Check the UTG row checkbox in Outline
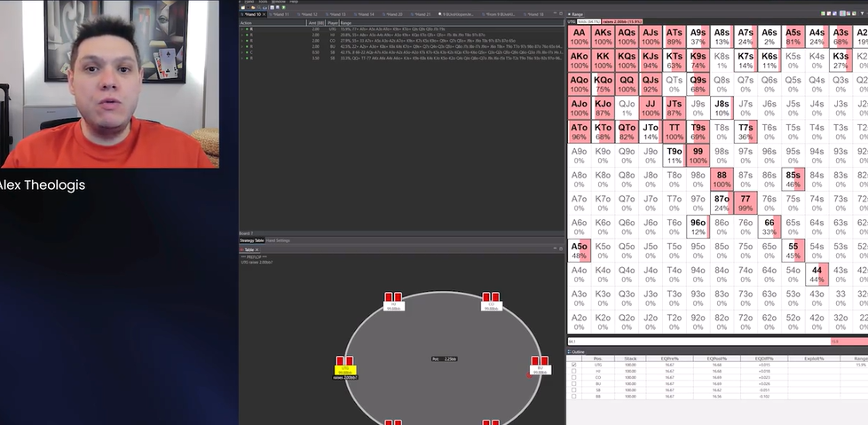Image resolution: width=868 pixels, height=425 pixels. (573, 366)
